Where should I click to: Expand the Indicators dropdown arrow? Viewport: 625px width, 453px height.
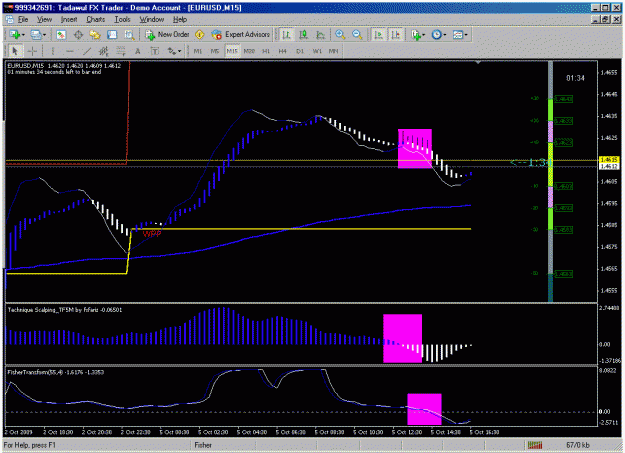(424, 35)
